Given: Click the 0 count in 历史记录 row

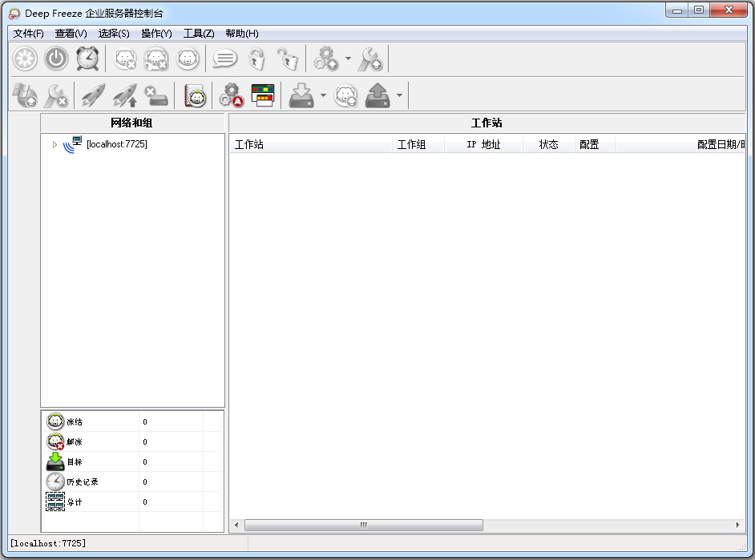Looking at the screenshot, I should (x=145, y=482).
